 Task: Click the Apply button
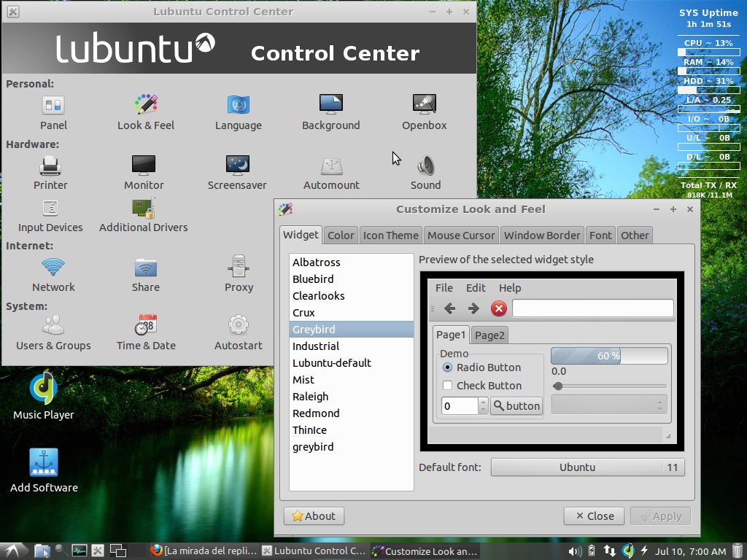pyautogui.click(x=660, y=516)
